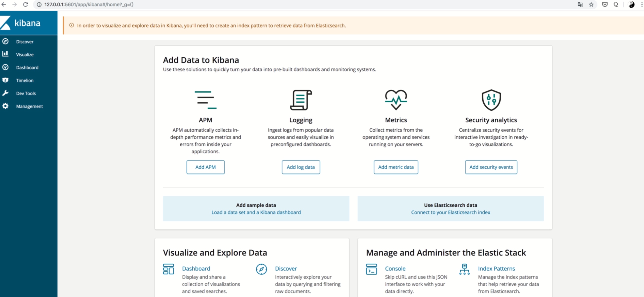Click the Discover compass icon under Visualize and Explore
Viewport: 644px width, 297px height.
click(261, 269)
